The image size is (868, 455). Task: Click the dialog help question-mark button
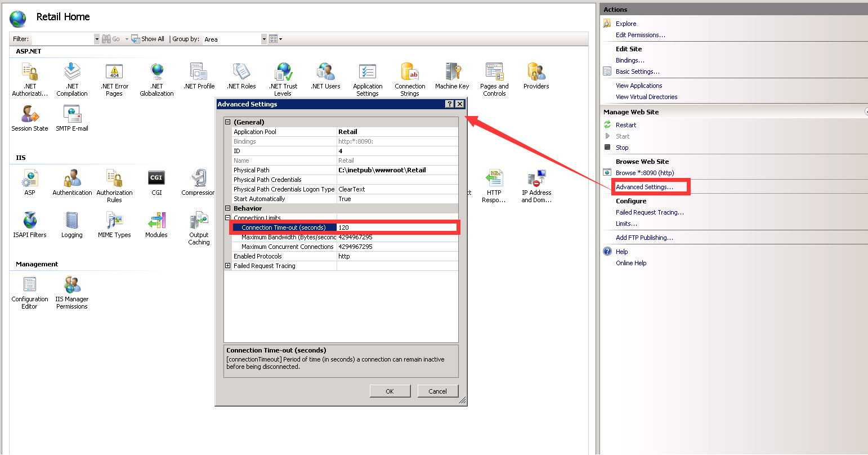pyautogui.click(x=449, y=104)
